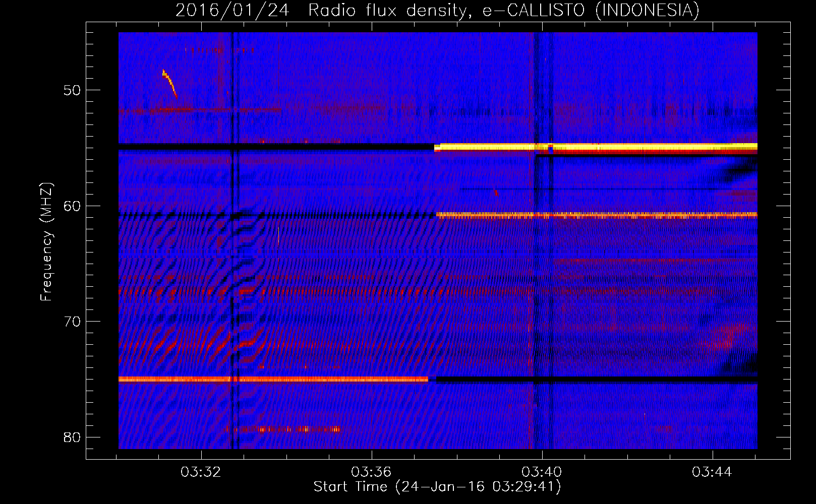Click the small orange drifting burst near 50 MHz
Image resolution: width=816 pixels, height=504 pixels.
(169, 84)
